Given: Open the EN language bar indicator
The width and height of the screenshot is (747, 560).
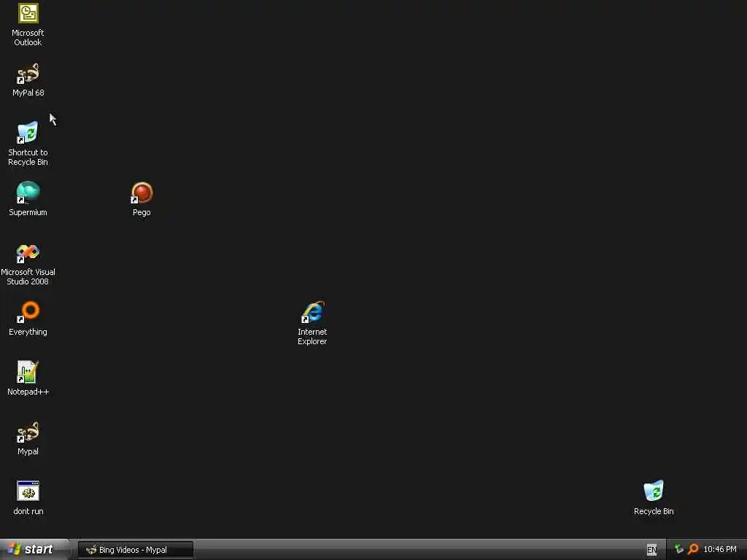Looking at the screenshot, I should (x=651, y=550).
